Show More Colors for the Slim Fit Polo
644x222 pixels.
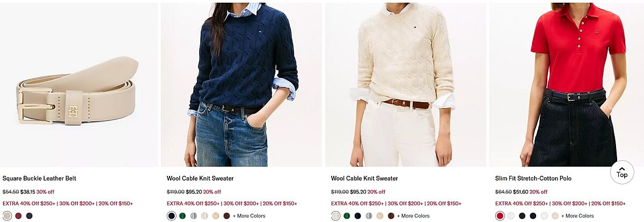[x=577, y=216]
